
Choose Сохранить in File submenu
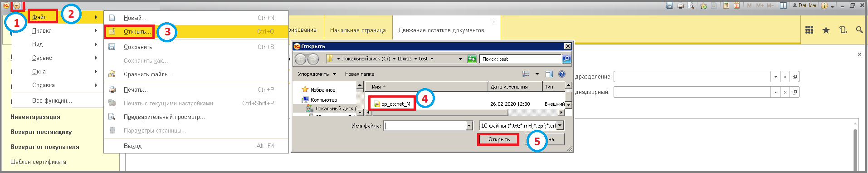196,47
